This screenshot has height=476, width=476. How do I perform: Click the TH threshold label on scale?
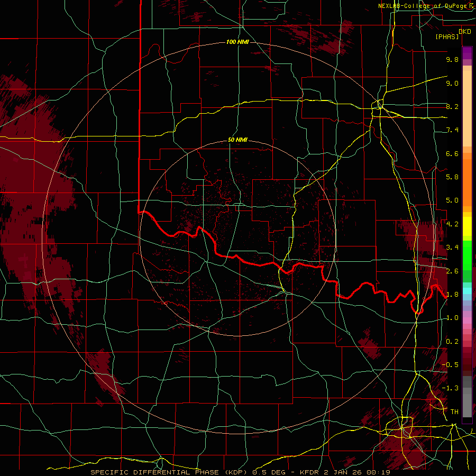pyautogui.click(x=454, y=412)
